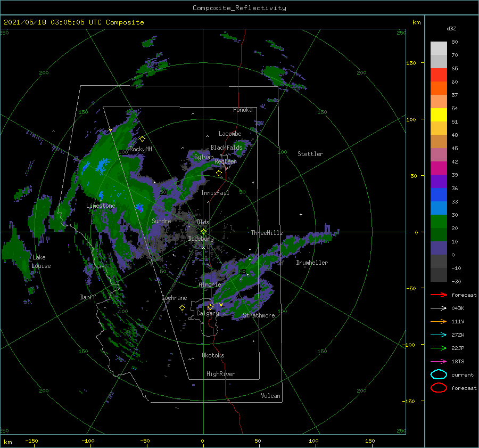The width and height of the screenshot is (479, 448).
Task: Click the white 04DK arrow legend icon
Action: pyautogui.click(x=439, y=308)
